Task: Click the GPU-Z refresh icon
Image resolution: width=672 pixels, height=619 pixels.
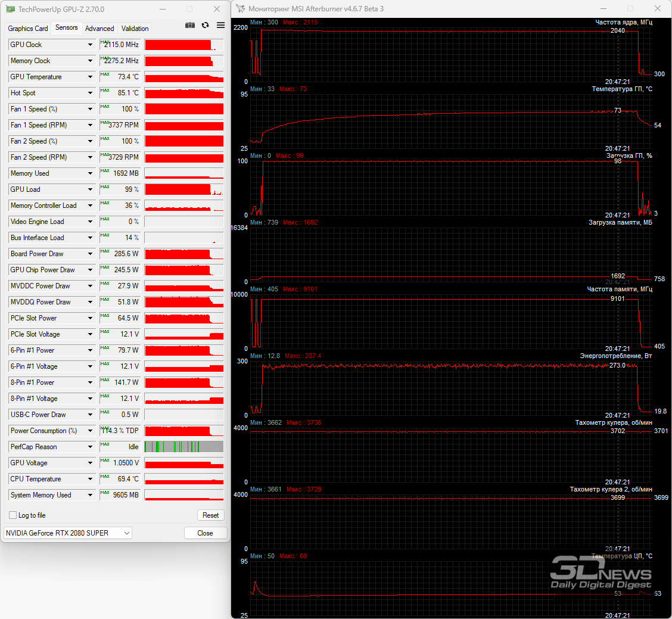Action: coord(206,25)
